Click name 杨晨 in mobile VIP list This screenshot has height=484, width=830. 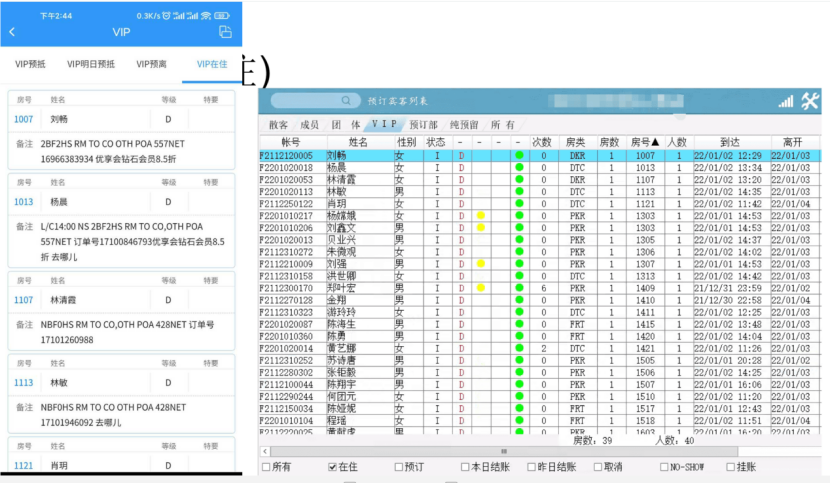click(59, 202)
